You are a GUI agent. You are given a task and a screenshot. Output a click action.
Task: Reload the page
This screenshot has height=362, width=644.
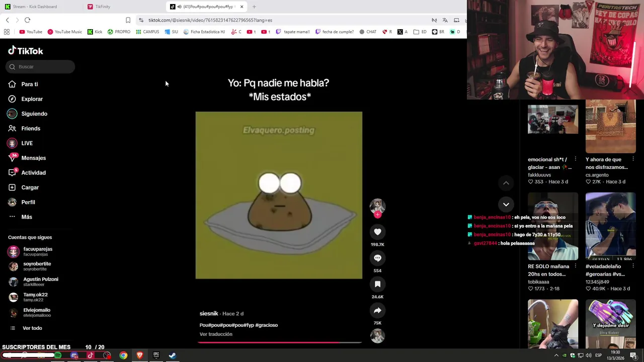click(27, 20)
